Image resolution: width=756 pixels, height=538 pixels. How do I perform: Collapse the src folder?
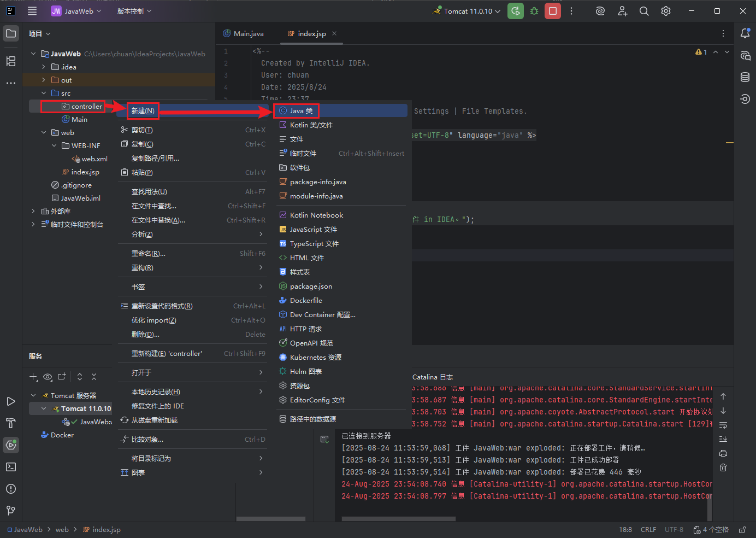tap(44, 93)
